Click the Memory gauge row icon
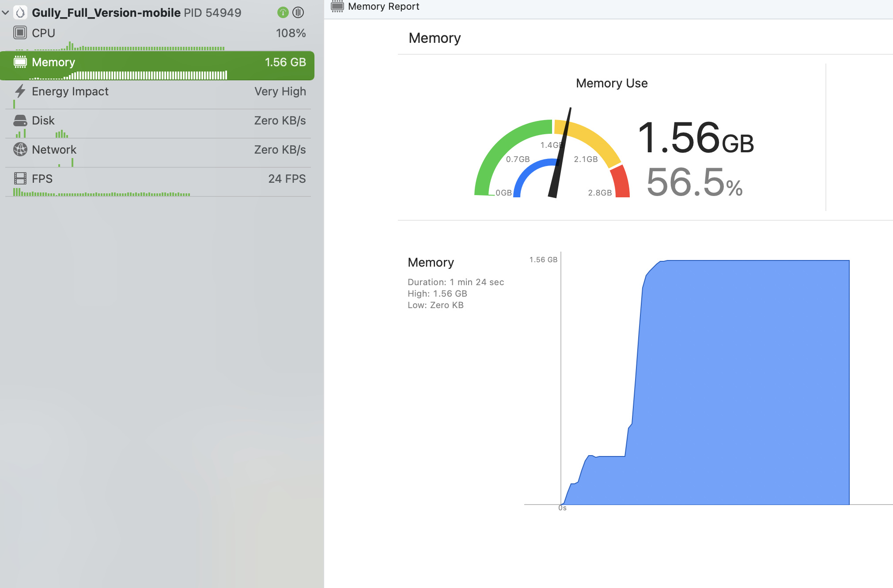The width and height of the screenshot is (893, 588). click(x=20, y=62)
